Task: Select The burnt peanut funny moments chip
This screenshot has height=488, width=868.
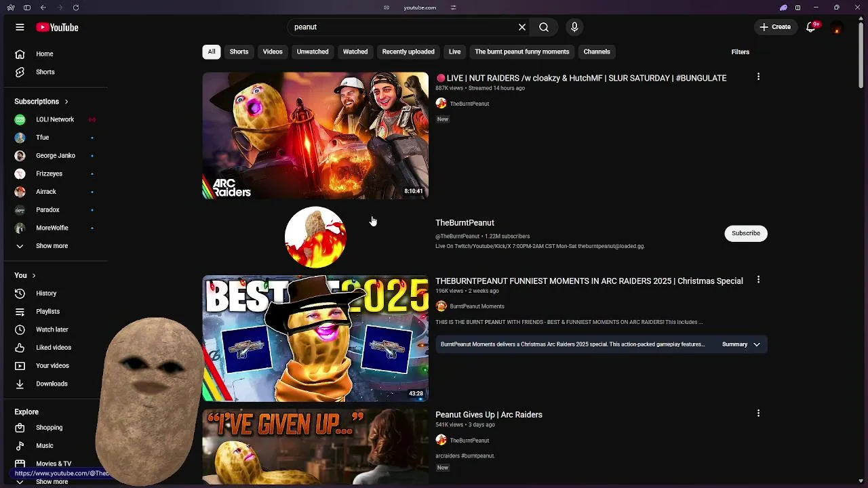Action: 522,52
